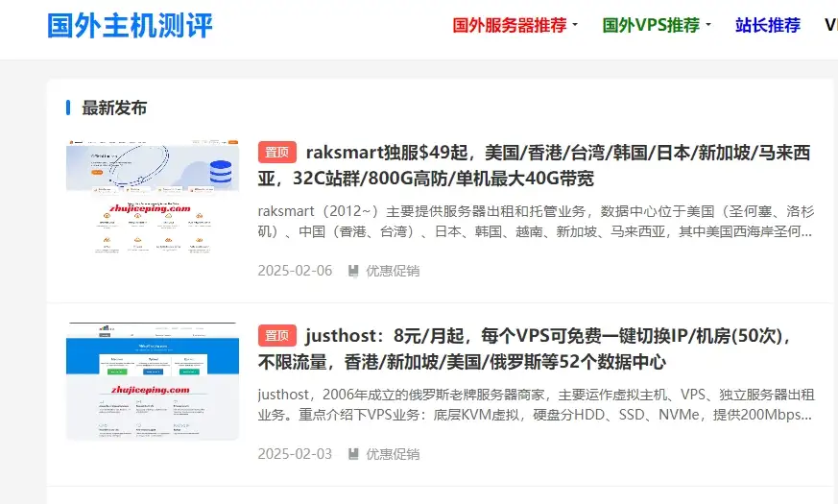
Task: Expand the 国外VPS推荐 dropdown arrow
Action: [708, 25]
